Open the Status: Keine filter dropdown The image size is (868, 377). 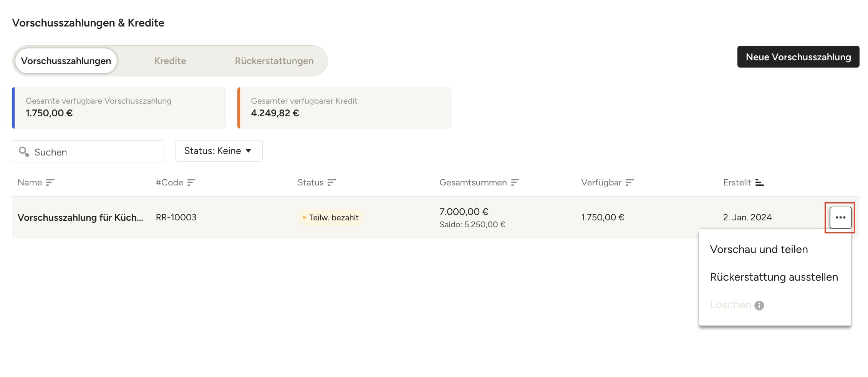click(x=219, y=151)
